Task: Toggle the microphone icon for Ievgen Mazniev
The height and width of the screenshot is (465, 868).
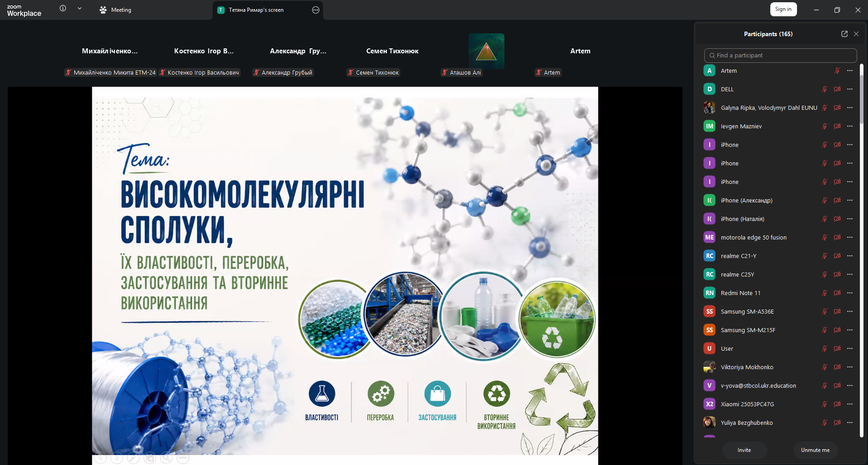Action: tap(825, 126)
